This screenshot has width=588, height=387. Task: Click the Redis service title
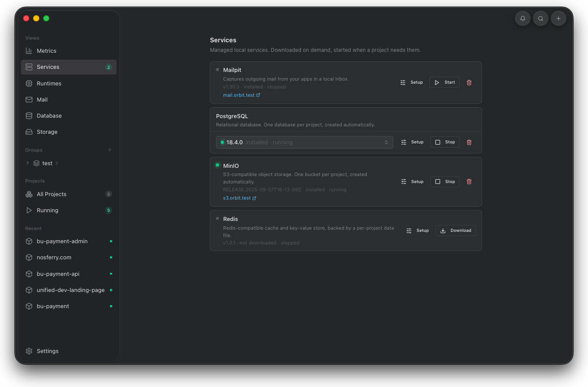(230, 219)
